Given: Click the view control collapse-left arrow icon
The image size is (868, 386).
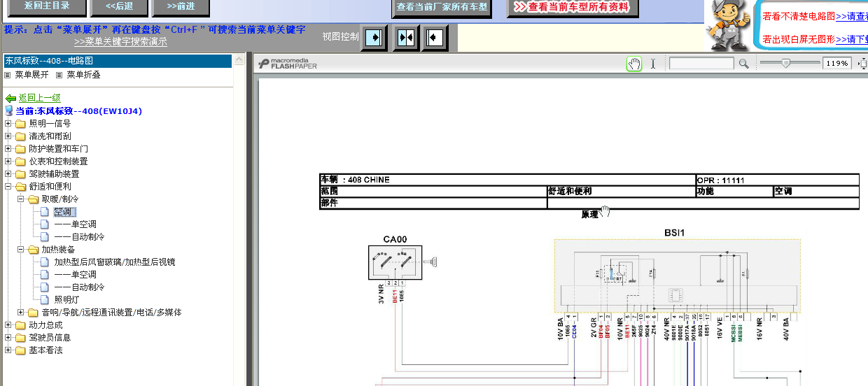Looking at the screenshot, I should coord(435,37).
